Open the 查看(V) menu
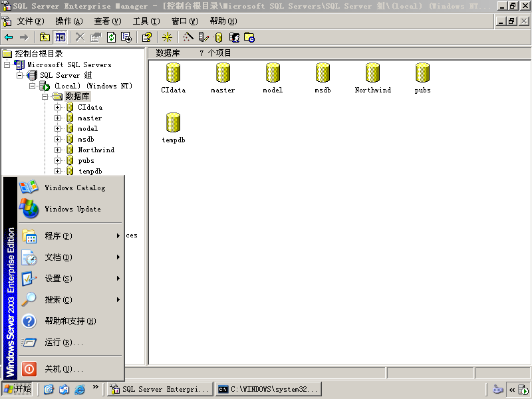 (108, 21)
